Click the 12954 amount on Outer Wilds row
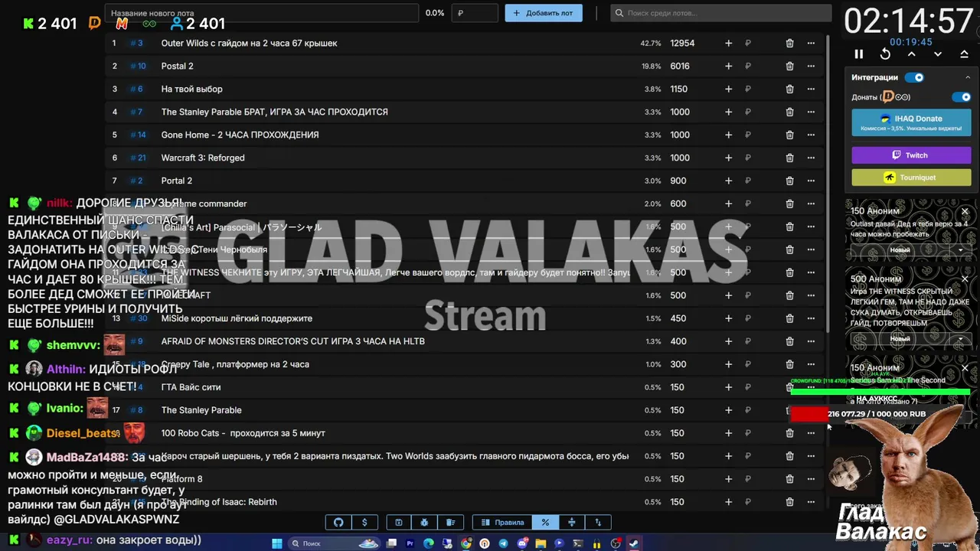 (x=682, y=44)
